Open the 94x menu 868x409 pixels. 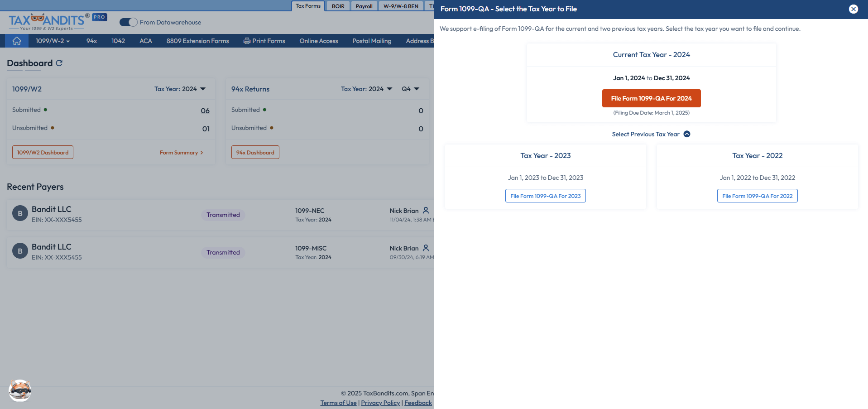[x=91, y=41]
